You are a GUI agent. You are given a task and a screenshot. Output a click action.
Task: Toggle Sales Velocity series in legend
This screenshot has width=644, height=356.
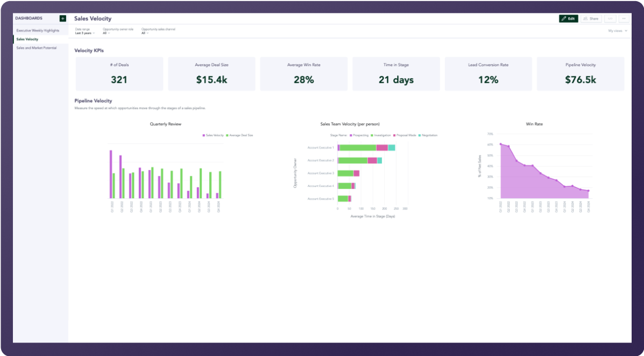[213, 135]
